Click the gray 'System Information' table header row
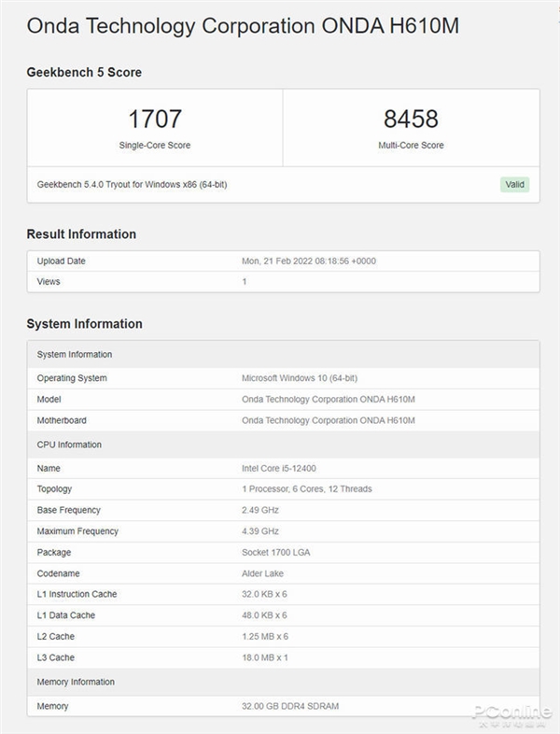Screen dimensions: 560x734 pos(284,354)
